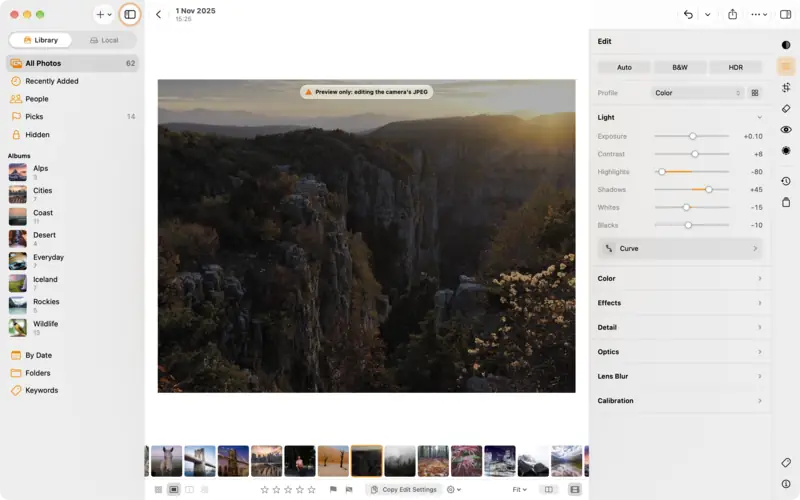Expand the Detail section

pyautogui.click(x=680, y=328)
